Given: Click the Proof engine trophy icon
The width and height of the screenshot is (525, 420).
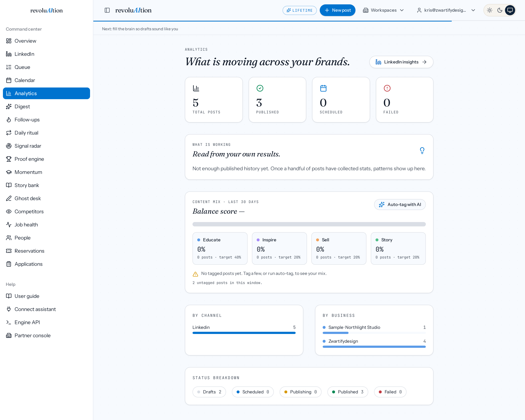Looking at the screenshot, I should pyautogui.click(x=9, y=159).
